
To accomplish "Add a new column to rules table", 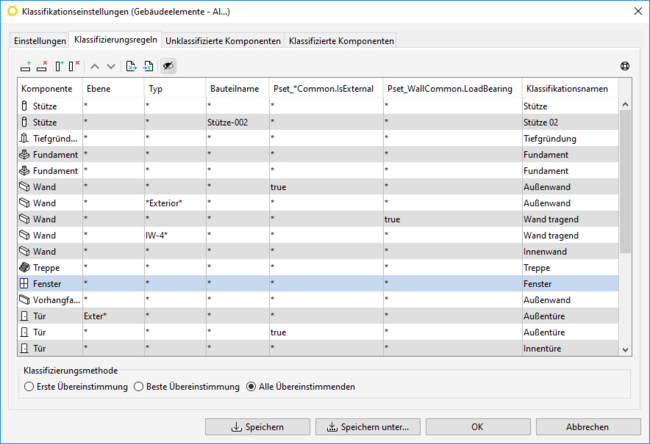I will tap(59, 66).
